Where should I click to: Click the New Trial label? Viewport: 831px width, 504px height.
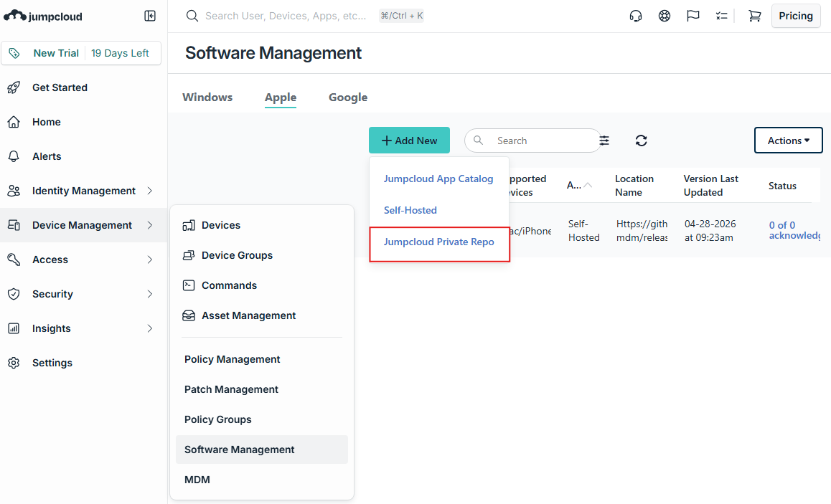click(56, 53)
